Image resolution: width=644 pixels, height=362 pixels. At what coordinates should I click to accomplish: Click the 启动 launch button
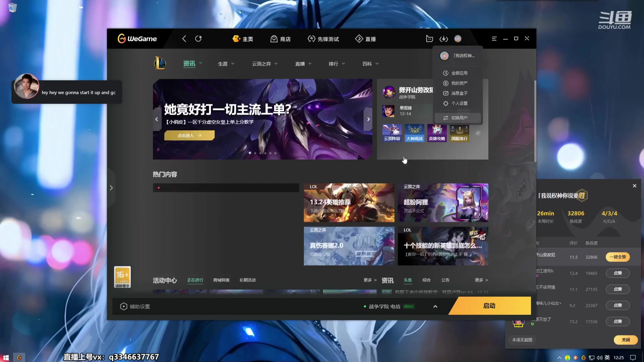490,306
